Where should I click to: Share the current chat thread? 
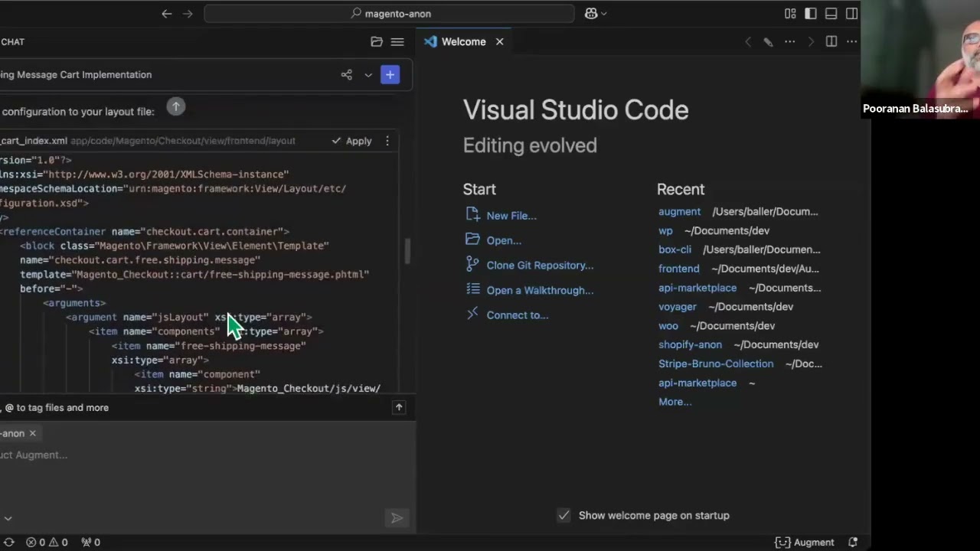(x=347, y=74)
